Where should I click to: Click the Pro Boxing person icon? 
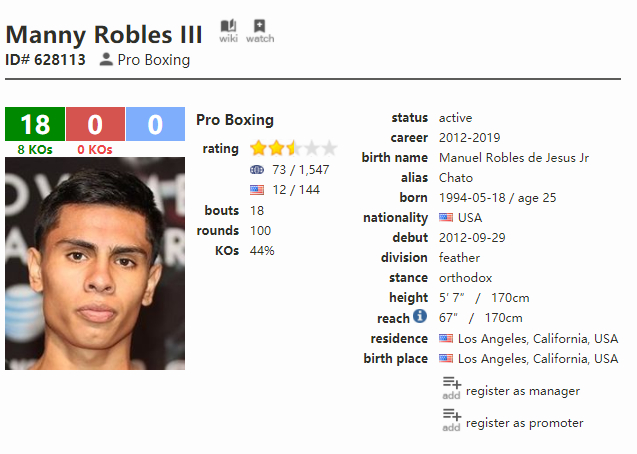pyautogui.click(x=106, y=60)
